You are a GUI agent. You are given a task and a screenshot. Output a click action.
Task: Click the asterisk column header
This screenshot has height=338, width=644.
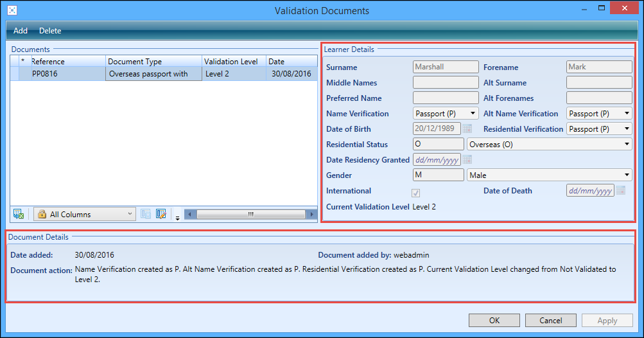point(24,61)
